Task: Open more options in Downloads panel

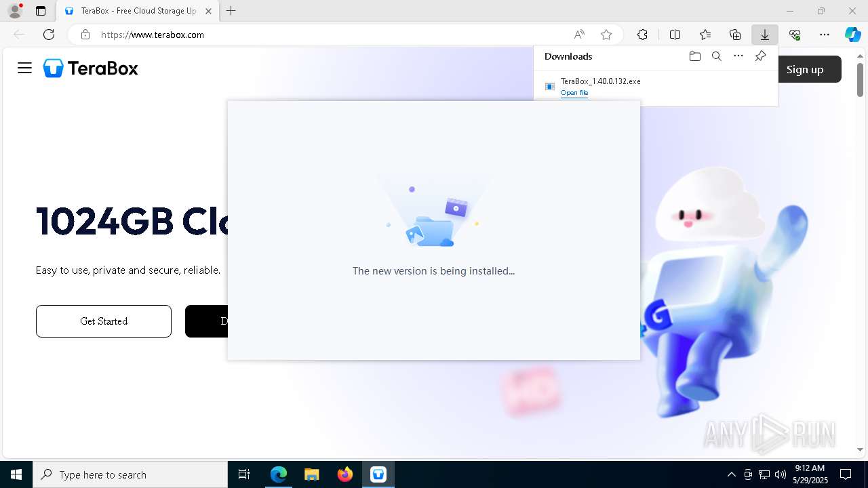Action: [x=738, y=56]
